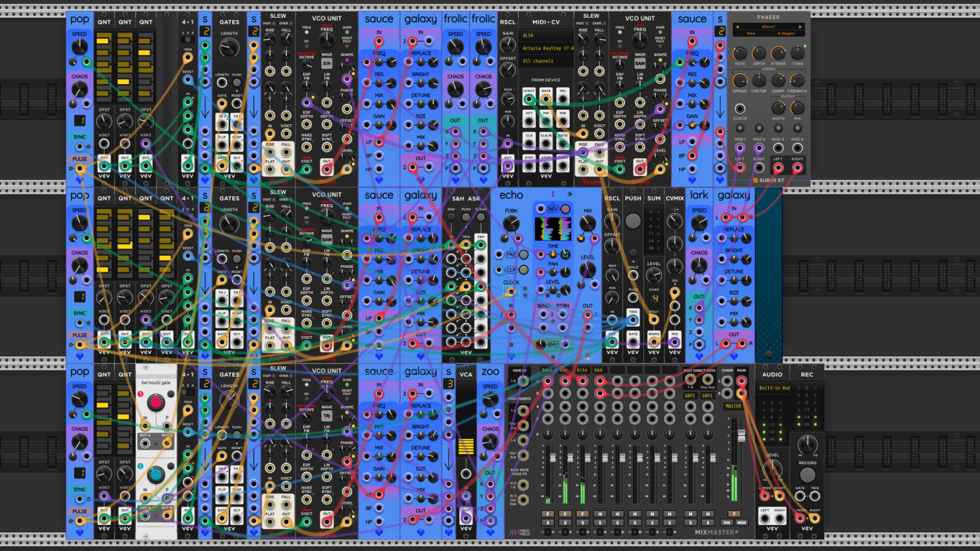Click the SUM module LEVEL knob

click(654, 275)
